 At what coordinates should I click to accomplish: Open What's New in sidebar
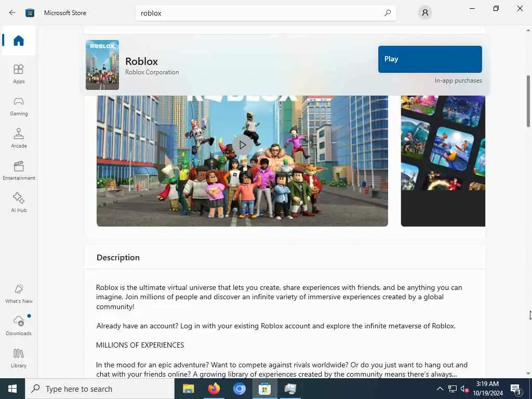click(x=19, y=294)
